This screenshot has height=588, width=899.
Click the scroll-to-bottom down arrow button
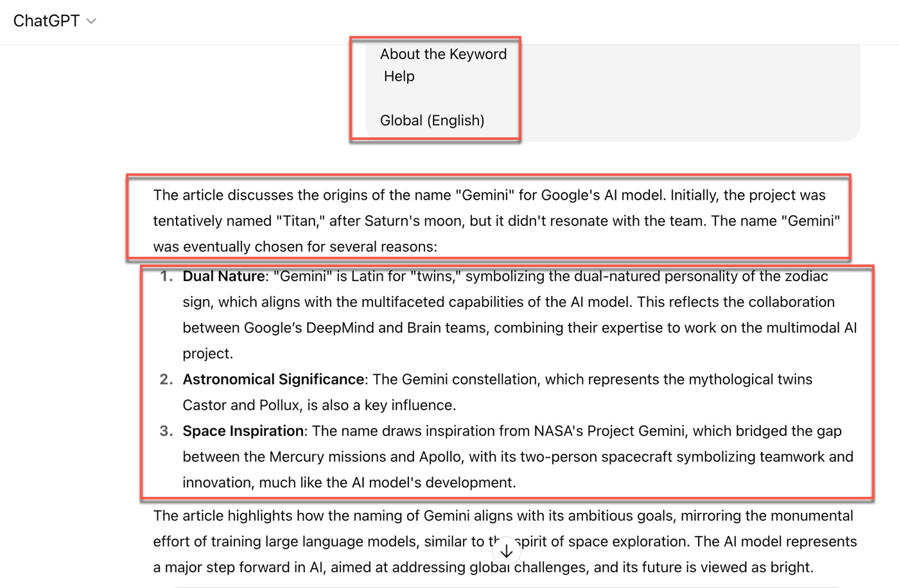click(506, 551)
